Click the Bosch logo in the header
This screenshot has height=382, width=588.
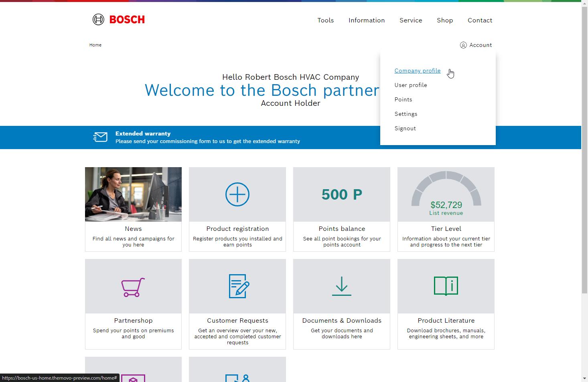(x=118, y=19)
